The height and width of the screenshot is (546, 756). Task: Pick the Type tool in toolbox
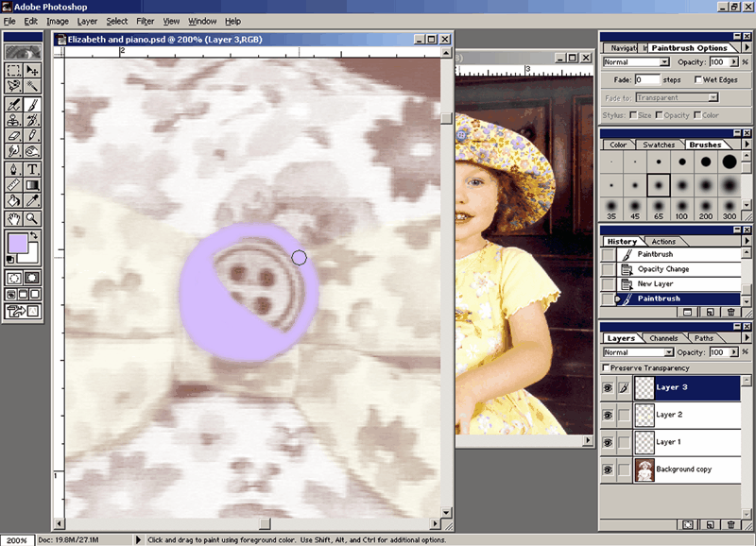pyautogui.click(x=32, y=168)
